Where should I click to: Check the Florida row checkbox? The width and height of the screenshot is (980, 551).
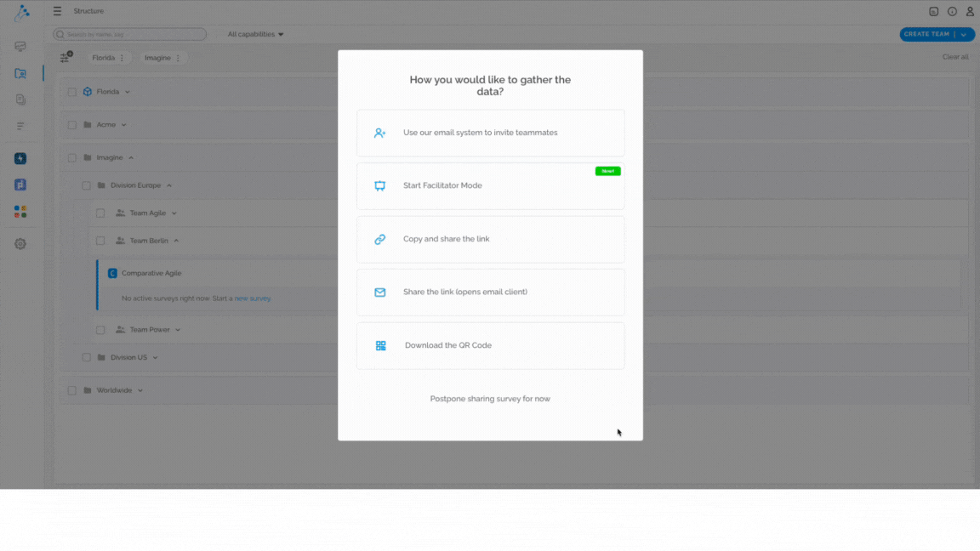[71, 92]
